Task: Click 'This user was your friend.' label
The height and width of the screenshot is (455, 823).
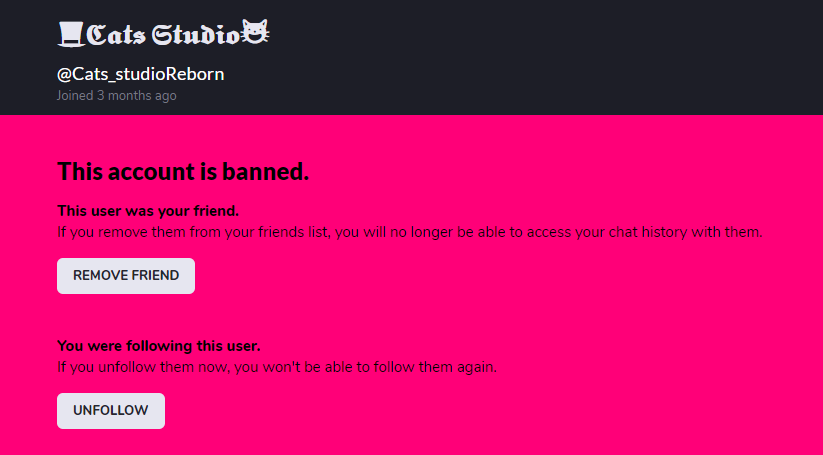Action: 148,210
